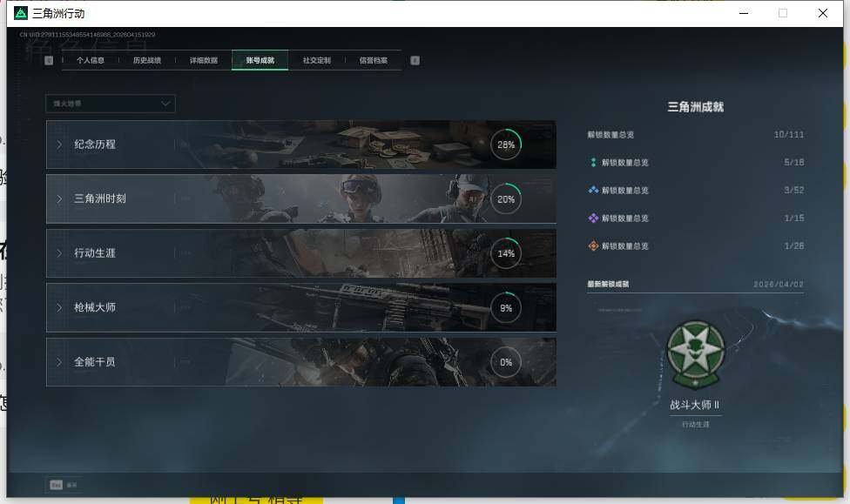This screenshot has width=850, height=504.
Task: Minimize the 三角洲行动 window
Action: (x=744, y=13)
